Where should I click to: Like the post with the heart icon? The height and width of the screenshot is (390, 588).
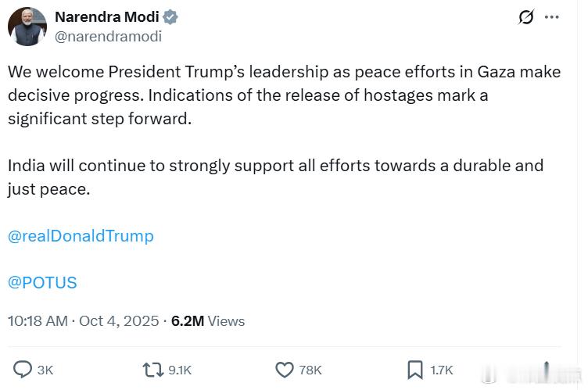284,369
